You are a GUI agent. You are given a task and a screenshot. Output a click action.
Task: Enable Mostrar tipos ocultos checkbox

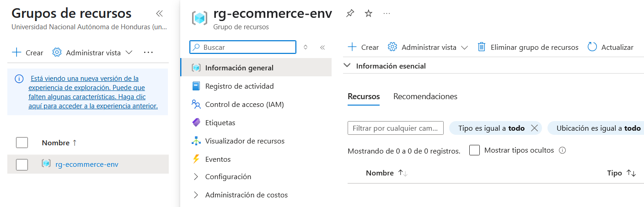point(475,150)
